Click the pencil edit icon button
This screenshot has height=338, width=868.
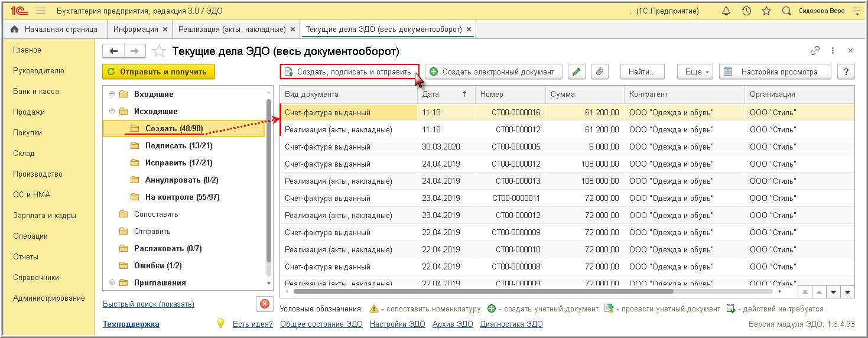(x=576, y=71)
